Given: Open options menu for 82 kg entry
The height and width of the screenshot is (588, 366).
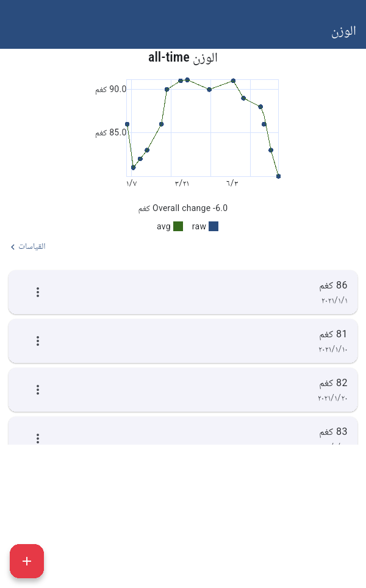Looking at the screenshot, I should [x=37, y=390].
